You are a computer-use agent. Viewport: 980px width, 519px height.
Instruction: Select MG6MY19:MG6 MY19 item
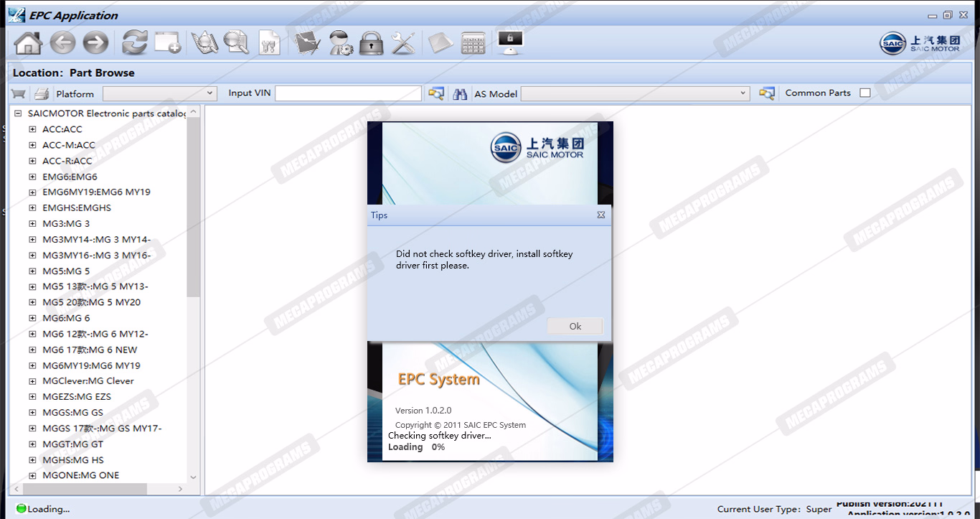pyautogui.click(x=91, y=365)
